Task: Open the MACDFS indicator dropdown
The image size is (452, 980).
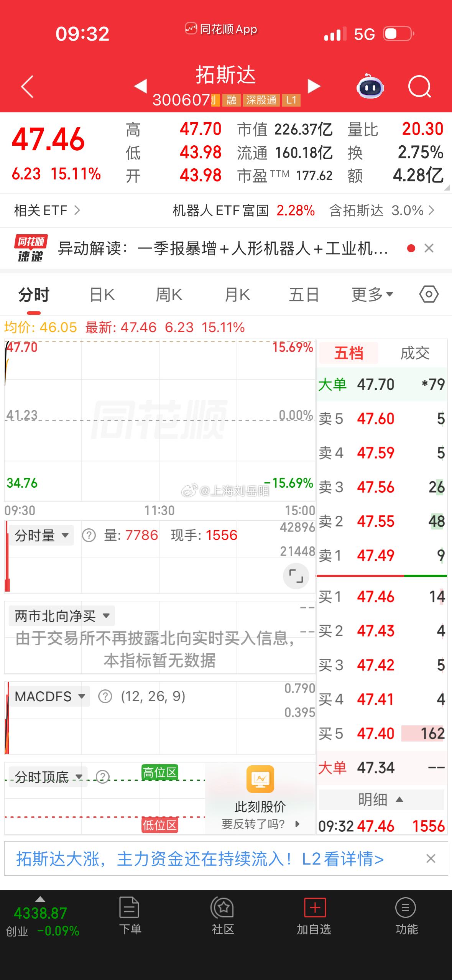Action: pyautogui.click(x=49, y=696)
